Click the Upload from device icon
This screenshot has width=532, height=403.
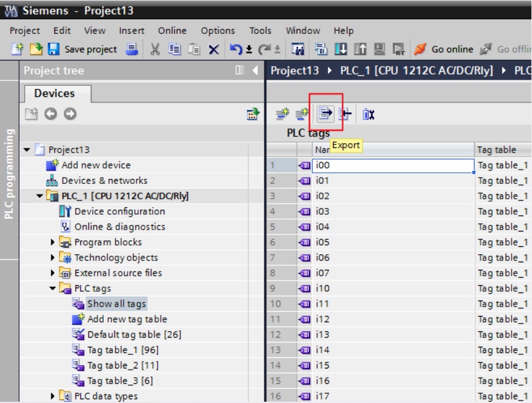coord(360,49)
